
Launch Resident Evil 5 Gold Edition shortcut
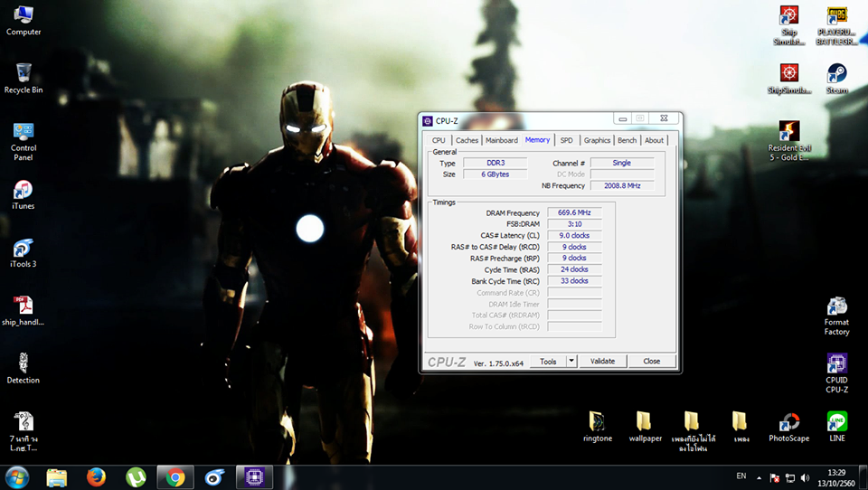pos(788,141)
